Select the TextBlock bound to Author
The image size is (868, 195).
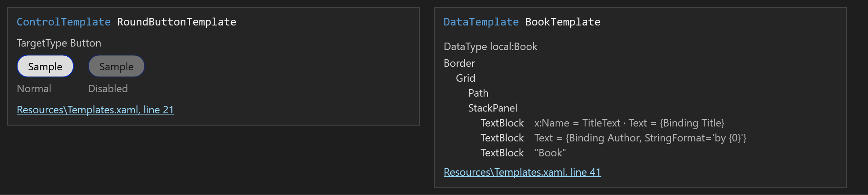click(502, 138)
